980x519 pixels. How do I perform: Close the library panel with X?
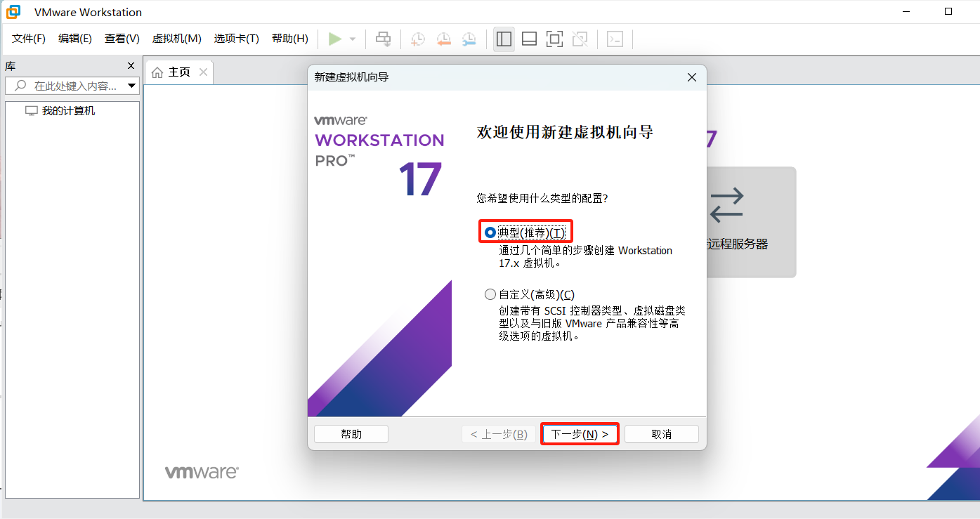(x=131, y=66)
